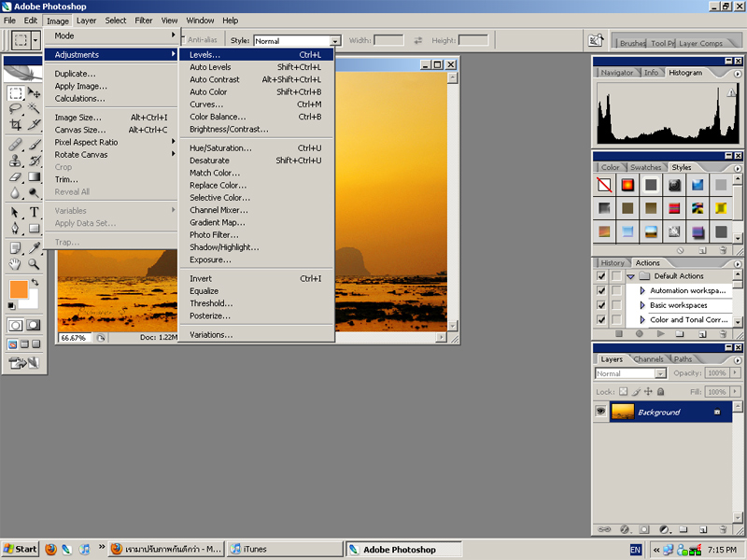Pick the Horizontal Type tool

pos(35,212)
